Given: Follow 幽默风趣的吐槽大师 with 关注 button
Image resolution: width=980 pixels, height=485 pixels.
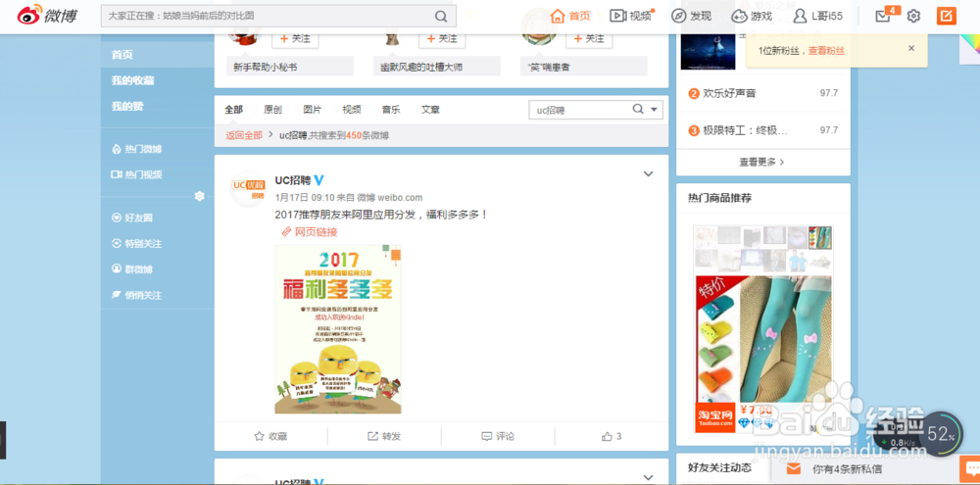Looking at the screenshot, I should click(442, 39).
